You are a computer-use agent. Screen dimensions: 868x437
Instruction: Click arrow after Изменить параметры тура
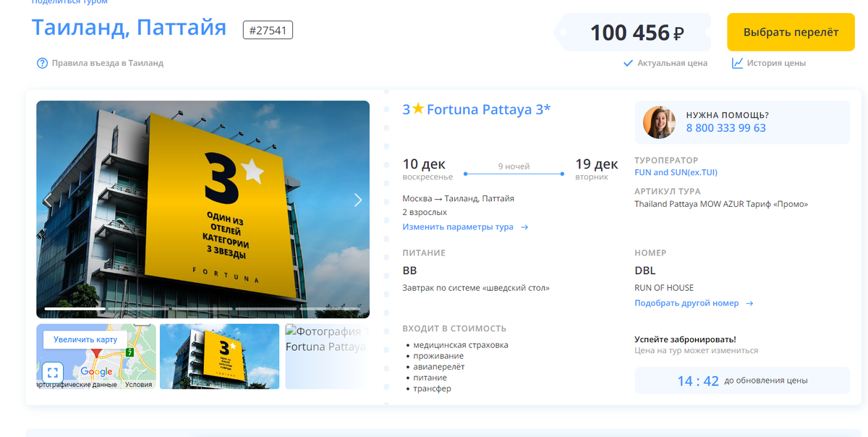[524, 227]
